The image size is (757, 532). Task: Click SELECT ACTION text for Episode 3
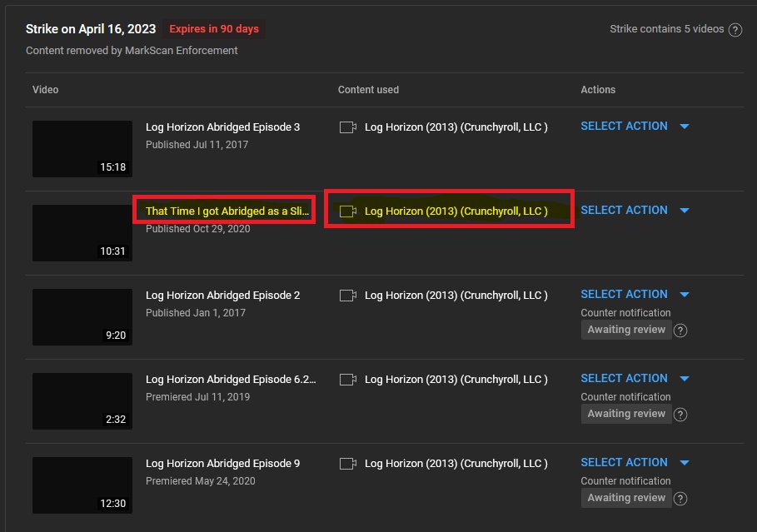pos(625,126)
